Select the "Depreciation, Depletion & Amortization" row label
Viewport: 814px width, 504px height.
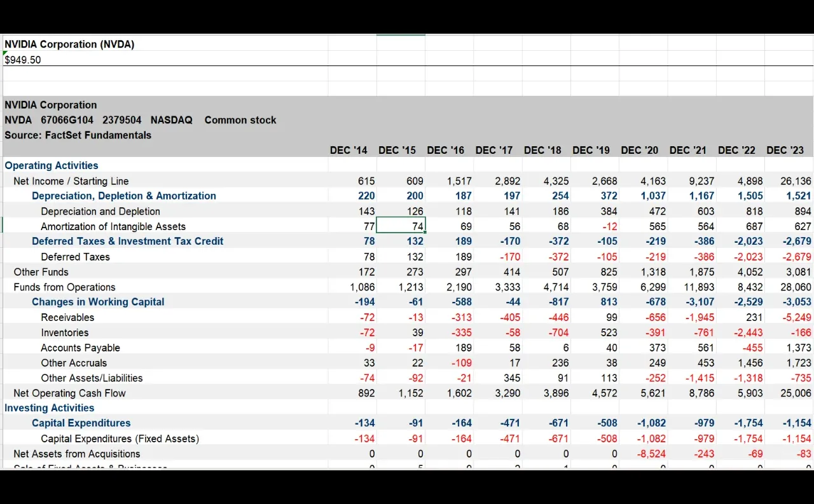(x=124, y=196)
